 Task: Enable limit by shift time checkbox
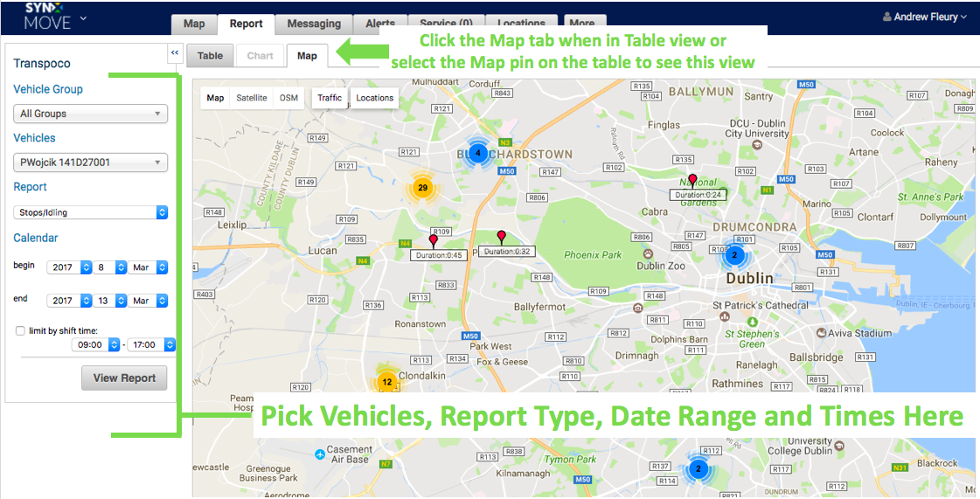point(20,331)
